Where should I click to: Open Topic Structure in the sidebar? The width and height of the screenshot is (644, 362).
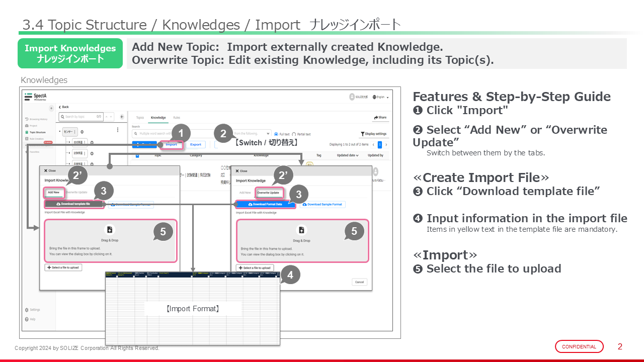37,132
